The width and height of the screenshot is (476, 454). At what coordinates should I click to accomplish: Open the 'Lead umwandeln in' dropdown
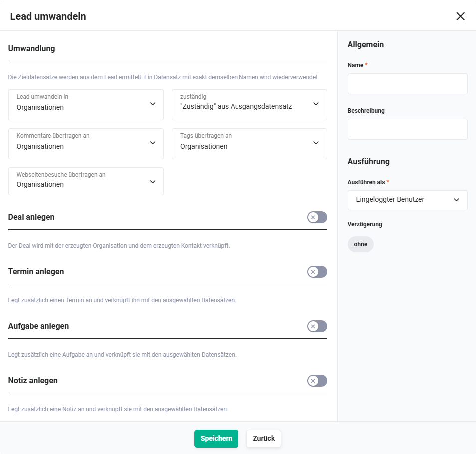point(86,104)
